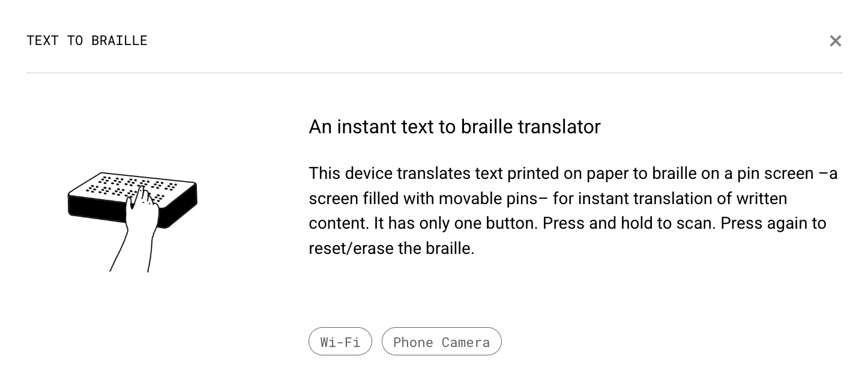Click the braille device illustration

pos(132,216)
